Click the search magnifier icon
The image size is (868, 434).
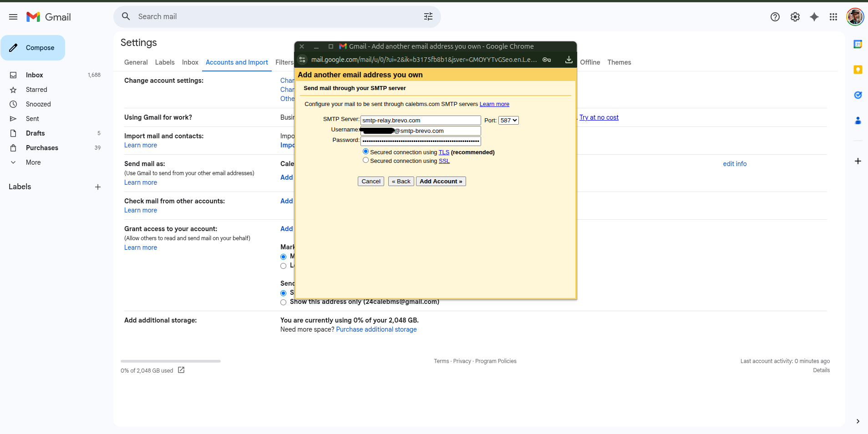pos(126,16)
